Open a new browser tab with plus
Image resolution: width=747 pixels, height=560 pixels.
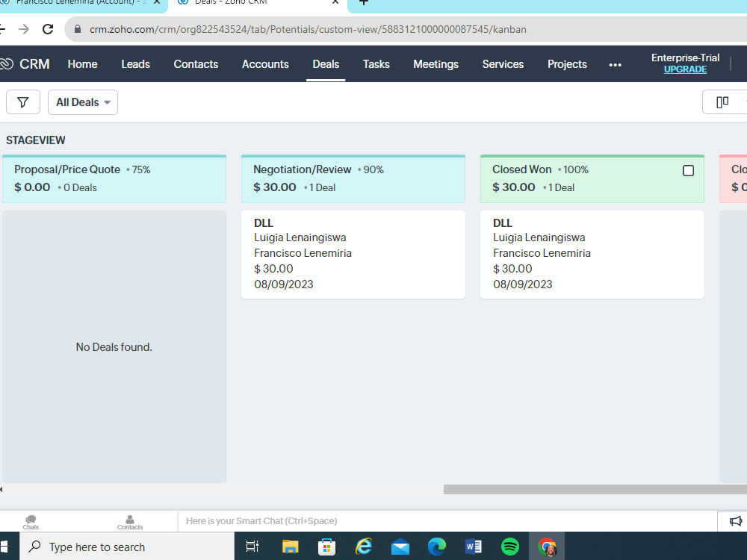[x=364, y=2]
